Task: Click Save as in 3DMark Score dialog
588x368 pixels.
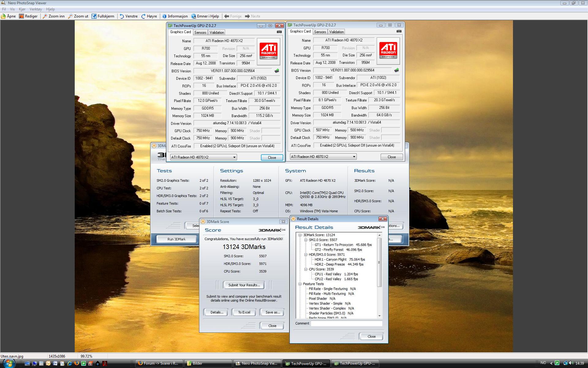Action: 273,312
